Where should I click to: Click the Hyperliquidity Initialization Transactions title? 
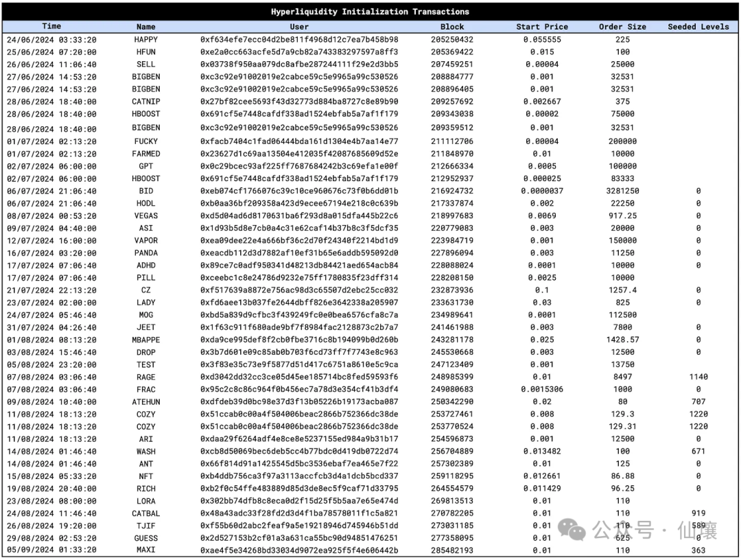click(370, 12)
